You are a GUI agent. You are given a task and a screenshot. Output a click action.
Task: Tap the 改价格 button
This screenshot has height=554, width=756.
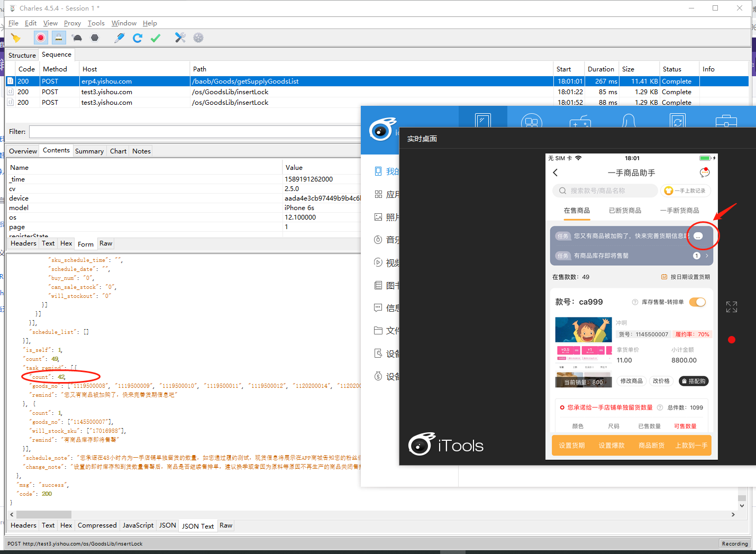(x=661, y=381)
